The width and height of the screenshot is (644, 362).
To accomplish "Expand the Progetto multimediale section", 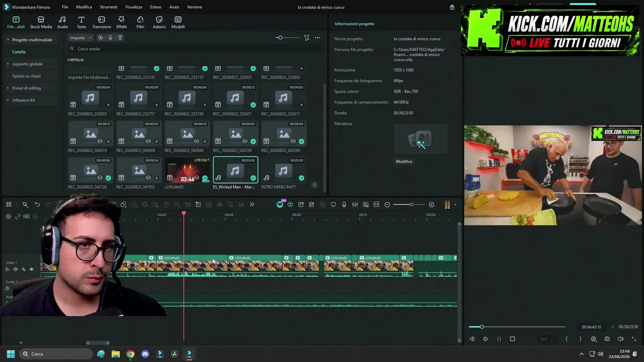I will pyautogui.click(x=8, y=40).
